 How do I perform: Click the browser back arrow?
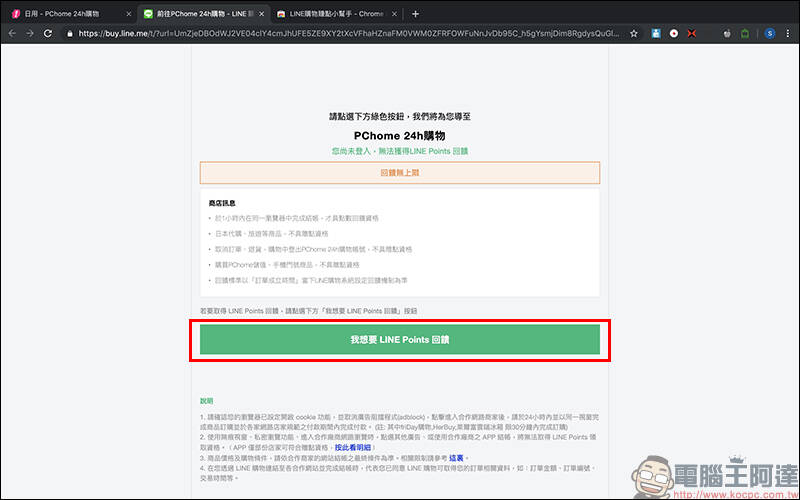(x=12, y=33)
